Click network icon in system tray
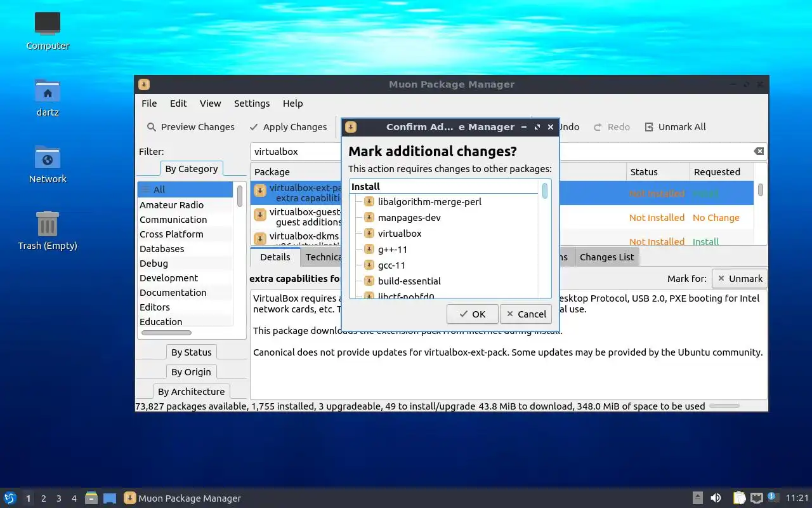 pyautogui.click(x=757, y=498)
